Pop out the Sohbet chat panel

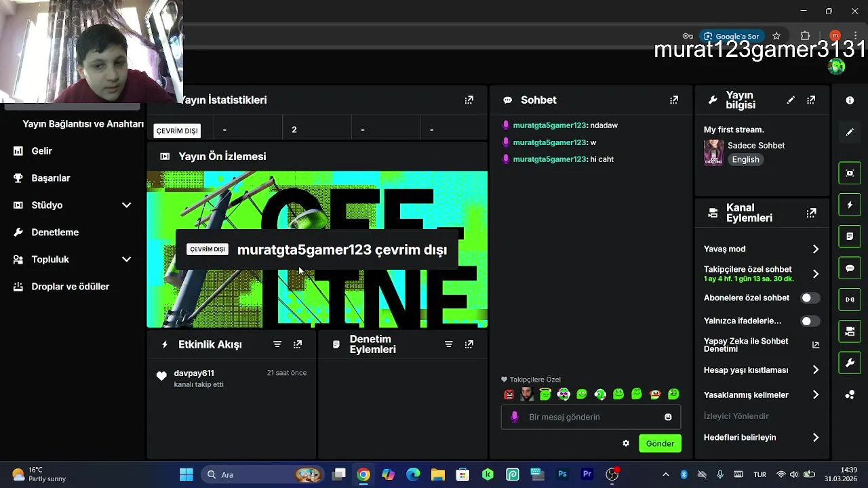click(673, 100)
